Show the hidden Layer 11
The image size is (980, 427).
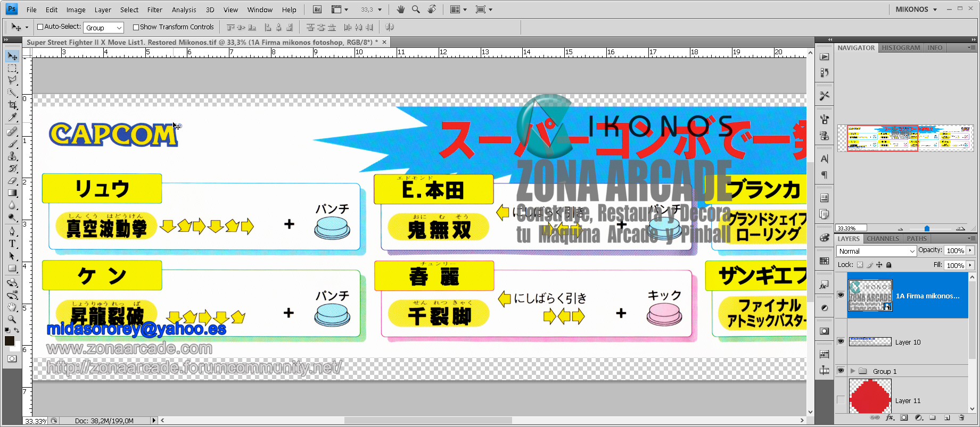click(841, 400)
